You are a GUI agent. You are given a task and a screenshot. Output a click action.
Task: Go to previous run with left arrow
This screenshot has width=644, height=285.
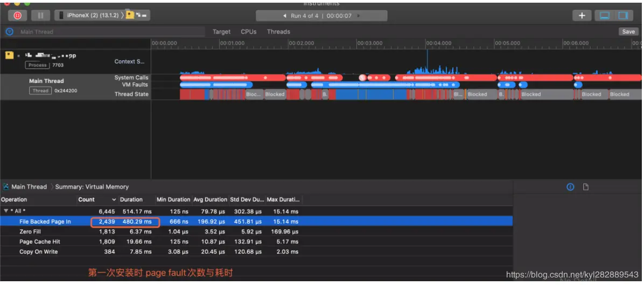click(x=285, y=16)
